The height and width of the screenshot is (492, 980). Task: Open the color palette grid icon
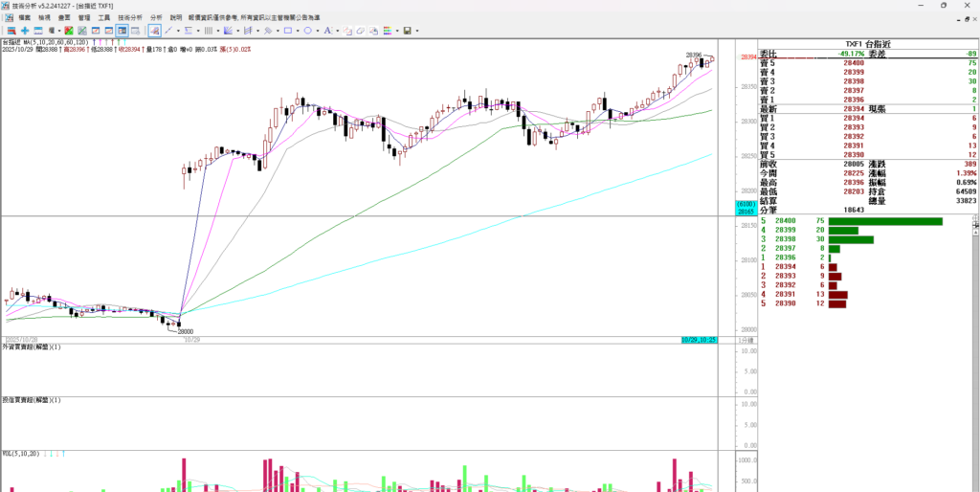click(x=387, y=31)
